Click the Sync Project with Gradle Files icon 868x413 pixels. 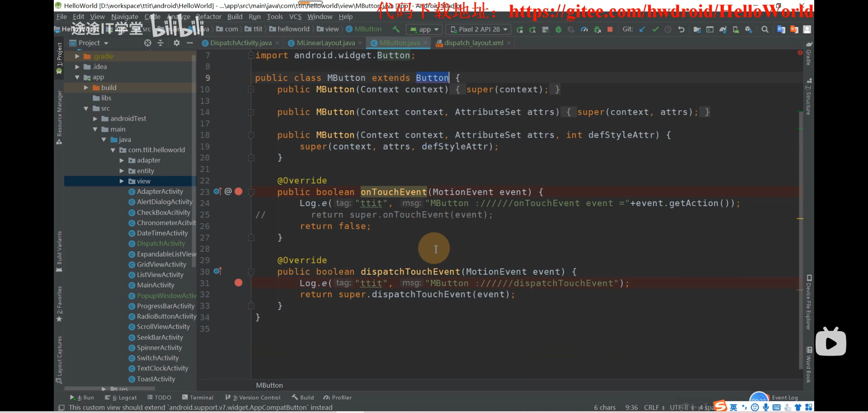coord(723,30)
